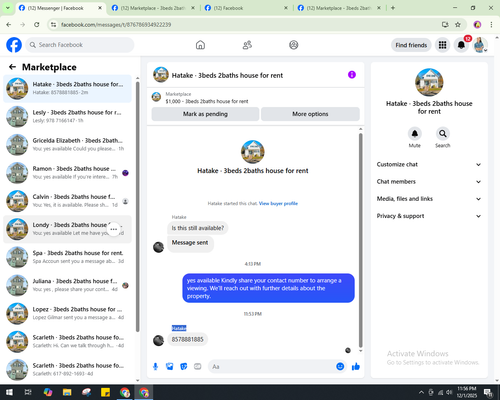Viewport: 500px width, 400px height.
Task: Open the Scarleth "Hi. Can we talk" conversation
Action: (68, 341)
